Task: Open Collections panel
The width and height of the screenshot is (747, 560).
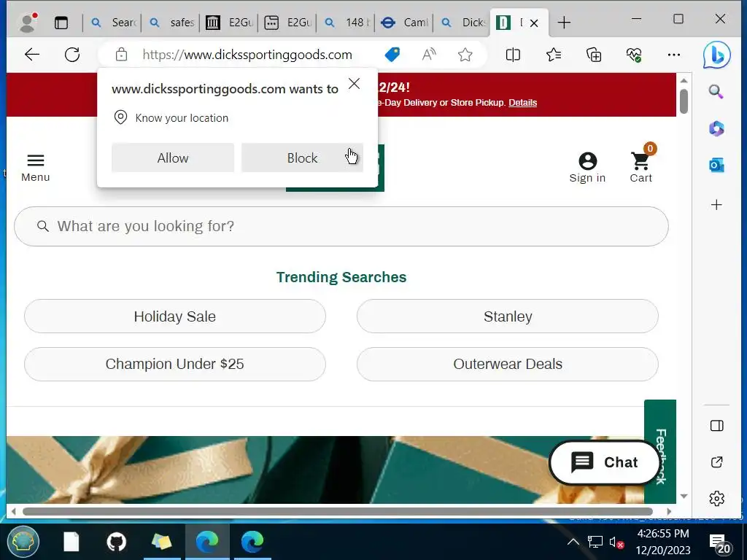Action: click(594, 55)
